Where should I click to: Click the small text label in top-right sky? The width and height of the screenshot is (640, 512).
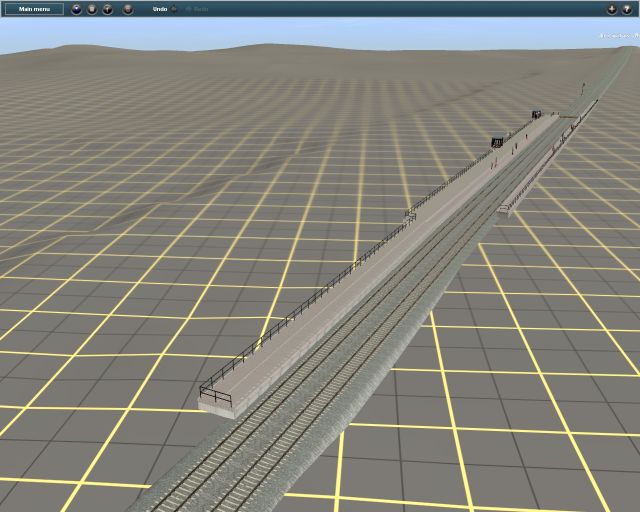[618, 35]
